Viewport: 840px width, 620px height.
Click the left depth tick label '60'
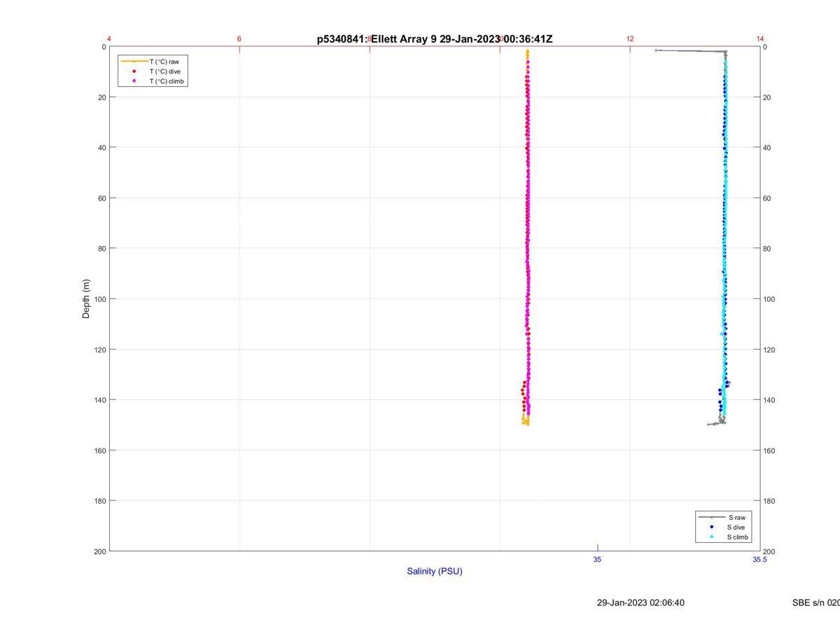pos(102,198)
